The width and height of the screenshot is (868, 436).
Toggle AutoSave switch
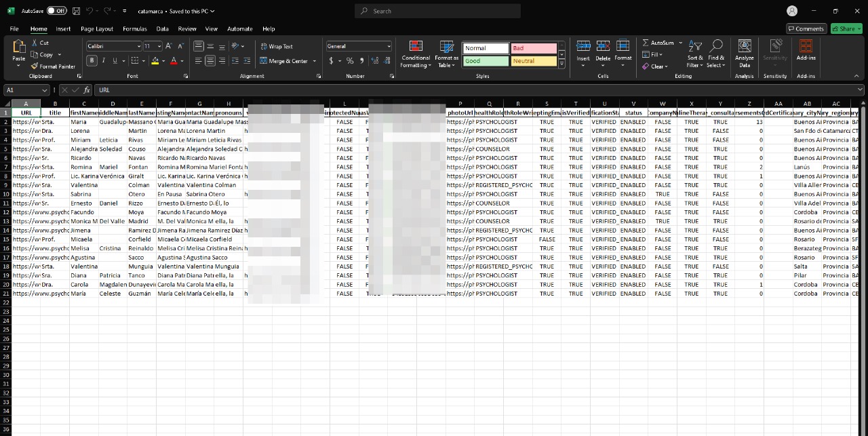[x=56, y=11]
